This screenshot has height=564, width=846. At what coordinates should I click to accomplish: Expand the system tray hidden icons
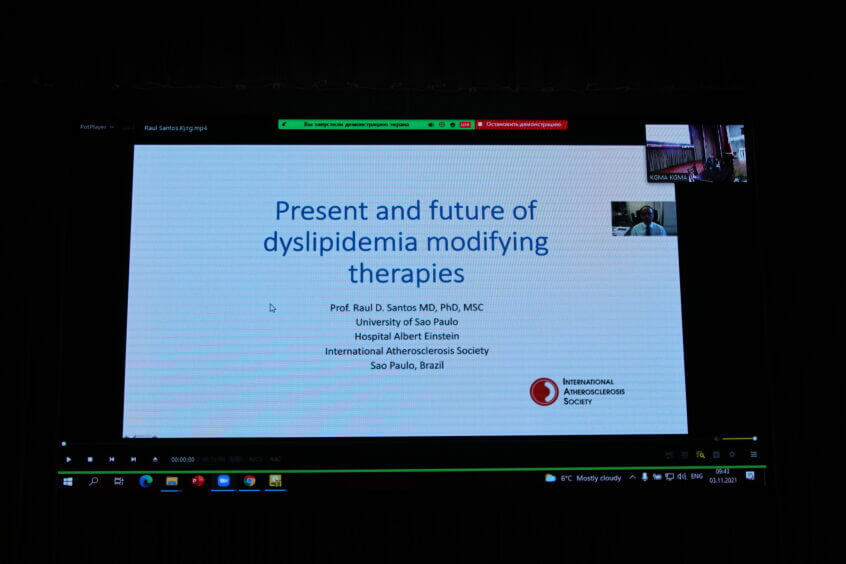[x=632, y=478]
